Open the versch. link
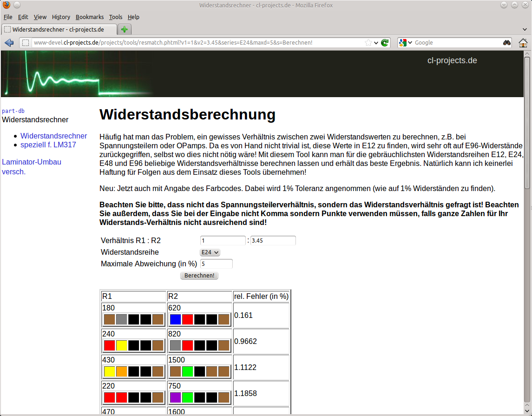 [13, 172]
